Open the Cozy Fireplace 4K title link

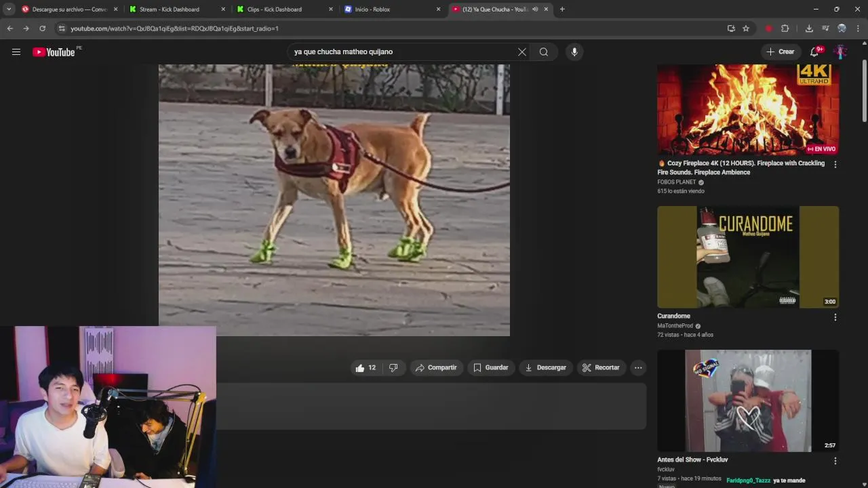coord(741,168)
